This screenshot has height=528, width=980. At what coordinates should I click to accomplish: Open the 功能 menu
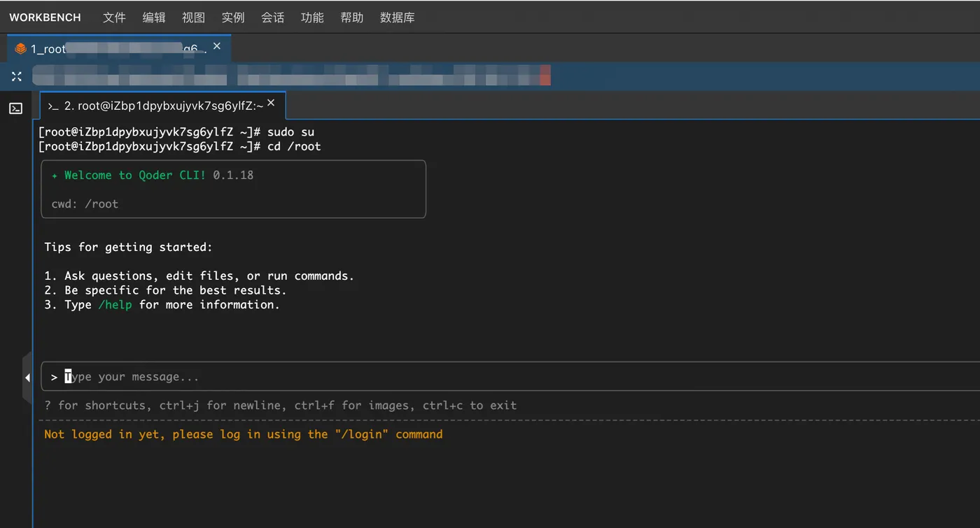pyautogui.click(x=312, y=17)
